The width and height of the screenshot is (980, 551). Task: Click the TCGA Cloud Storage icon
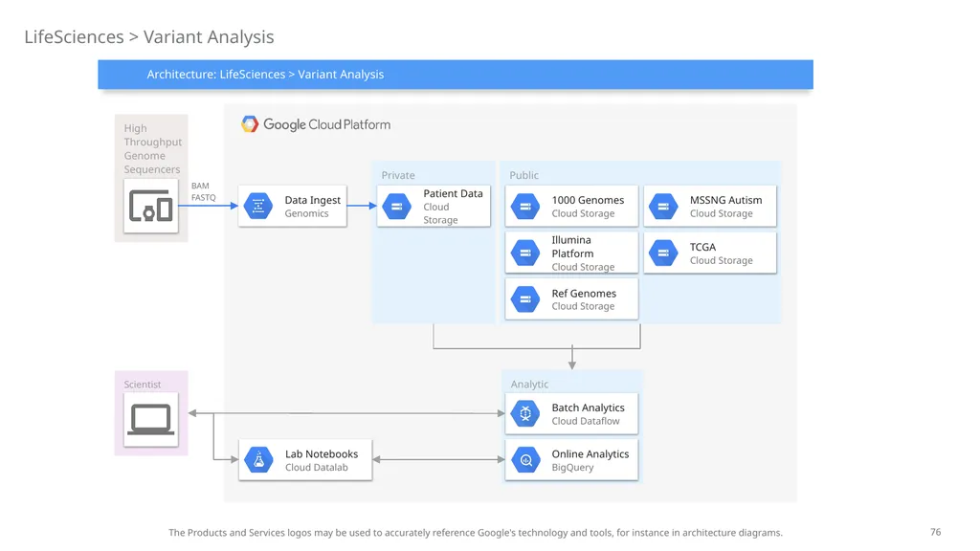[x=663, y=253]
